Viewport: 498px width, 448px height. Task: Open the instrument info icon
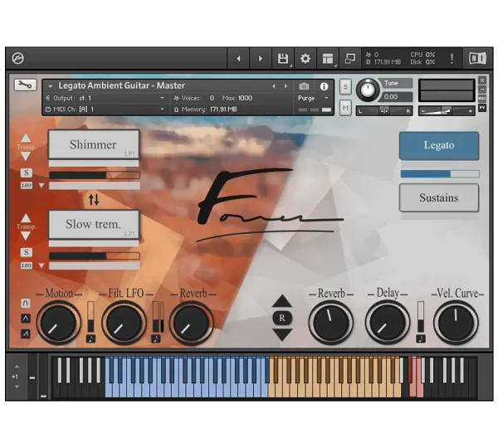coord(324,86)
